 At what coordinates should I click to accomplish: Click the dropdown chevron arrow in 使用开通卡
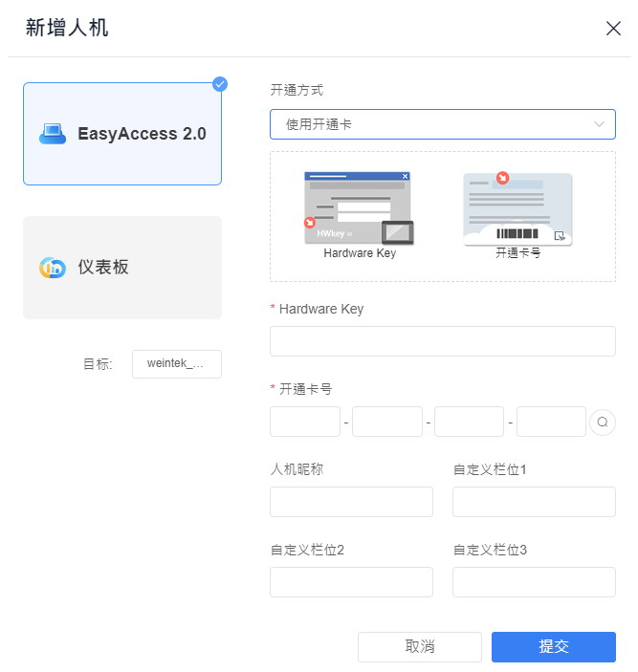[599, 124]
